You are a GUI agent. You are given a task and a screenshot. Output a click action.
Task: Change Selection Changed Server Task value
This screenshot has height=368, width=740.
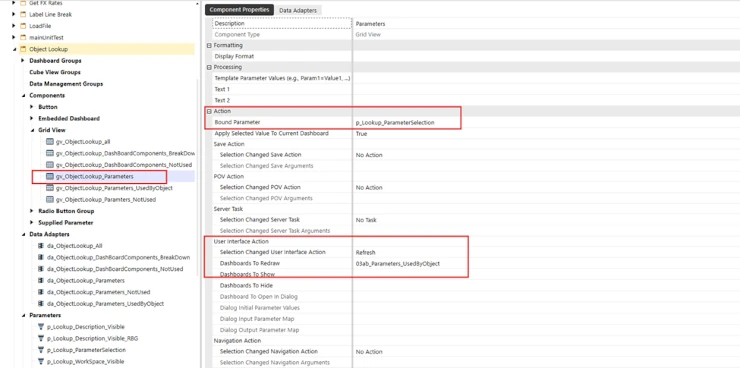pyautogui.click(x=546, y=220)
